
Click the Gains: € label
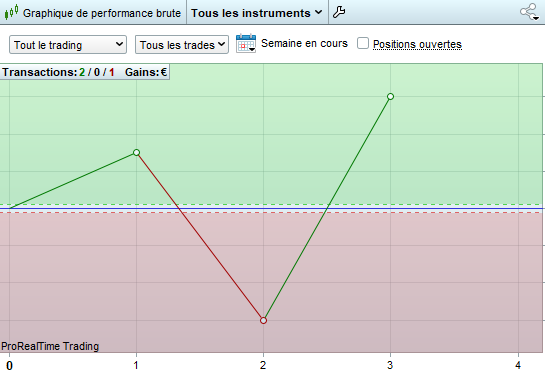click(146, 72)
